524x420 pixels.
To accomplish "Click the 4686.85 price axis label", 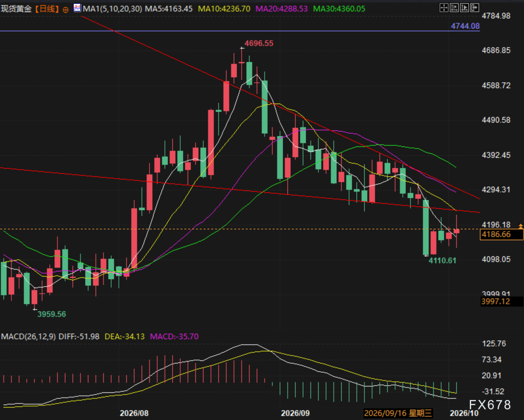I will pyautogui.click(x=496, y=51).
